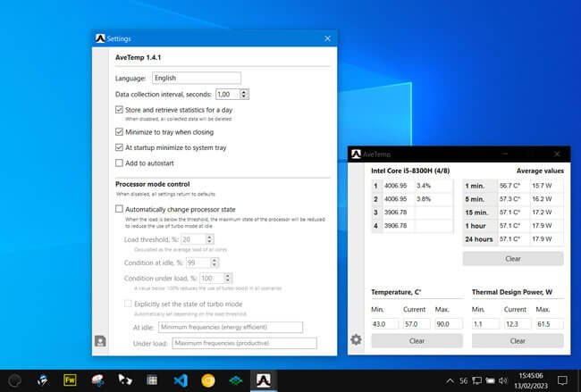The height and width of the screenshot is (392, 581).
Task: Click Clear button under Temperature
Action: pos(417,341)
